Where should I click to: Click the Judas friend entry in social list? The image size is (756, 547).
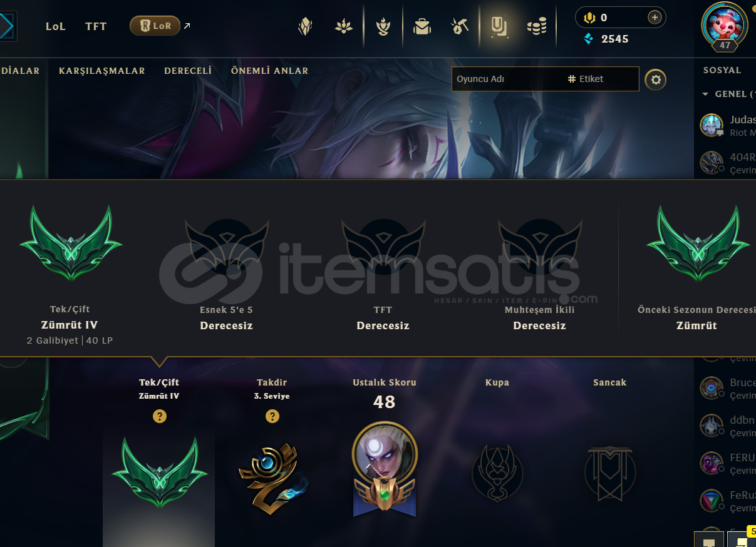727,125
